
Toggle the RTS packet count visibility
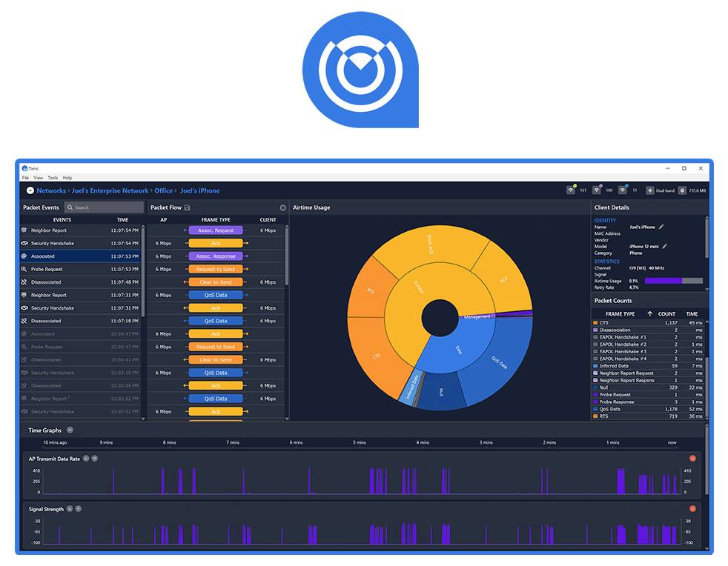click(595, 416)
